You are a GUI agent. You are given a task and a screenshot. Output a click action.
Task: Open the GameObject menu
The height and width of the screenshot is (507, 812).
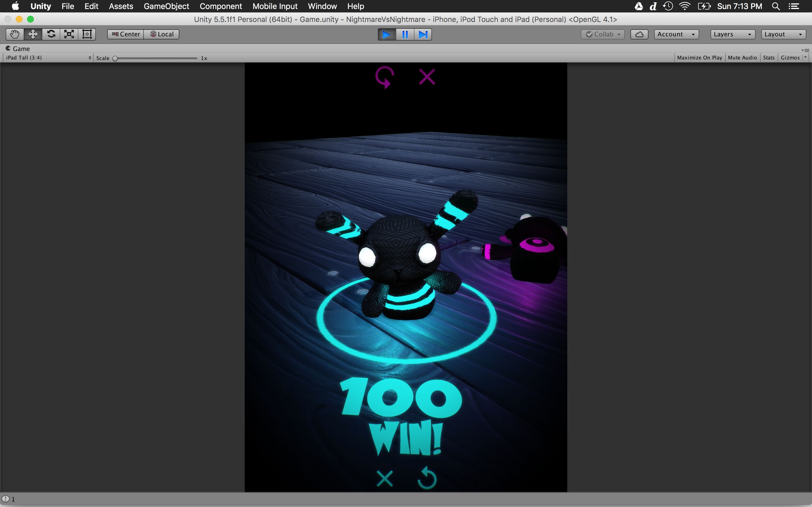pyautogui.click(x=166, y=6)
